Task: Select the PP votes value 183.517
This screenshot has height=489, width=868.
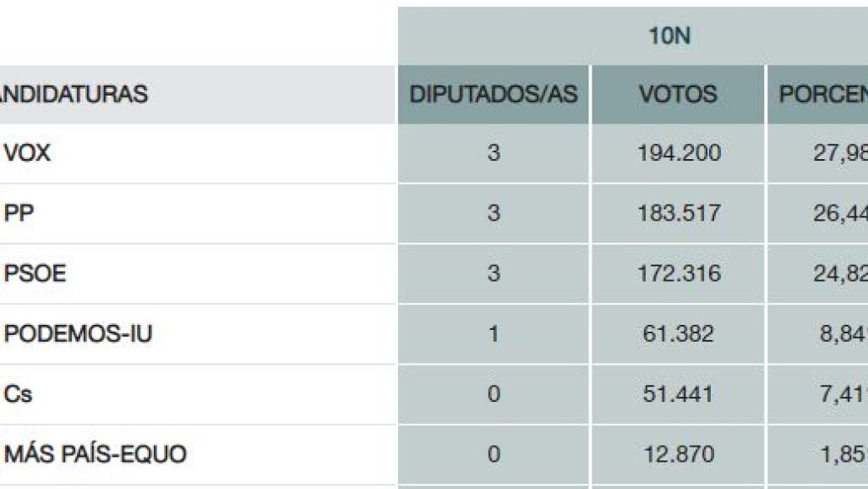Action: (x=678, y=213)
